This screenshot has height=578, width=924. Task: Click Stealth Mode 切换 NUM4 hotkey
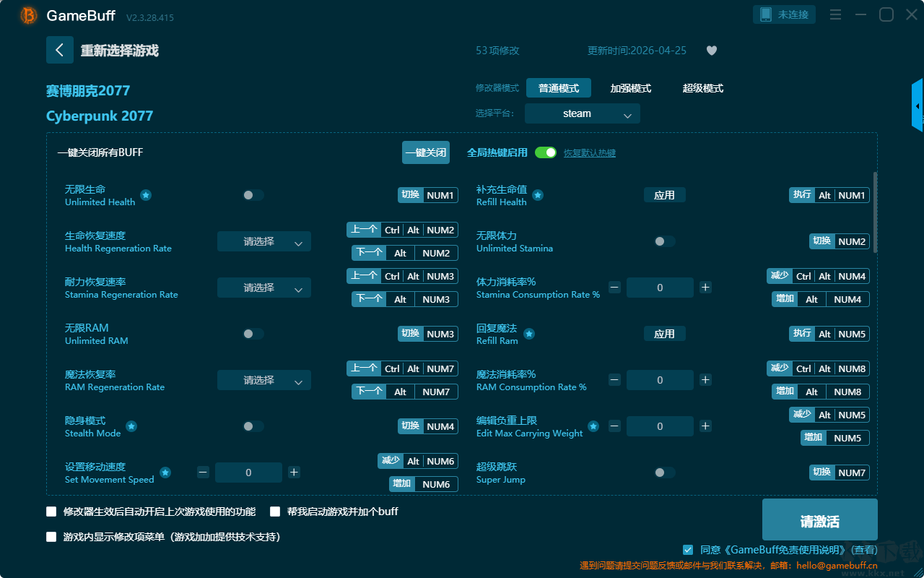tap(428, 426)
